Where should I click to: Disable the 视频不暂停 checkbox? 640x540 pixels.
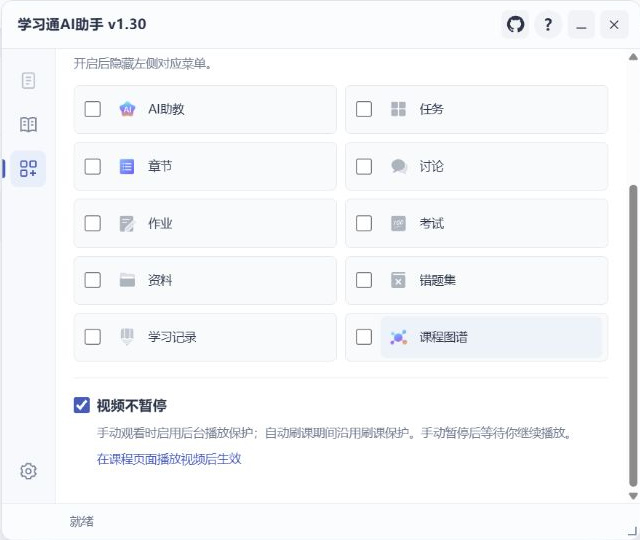[82, 405]
